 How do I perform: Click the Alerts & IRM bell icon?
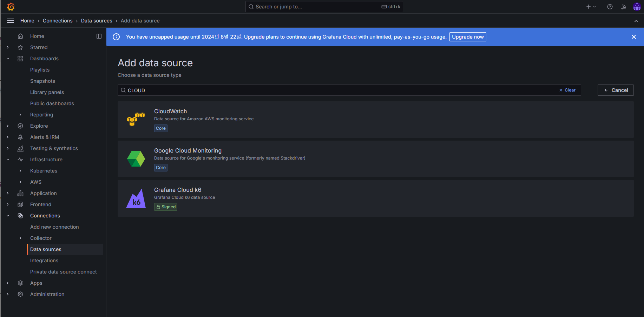point(20,137)
